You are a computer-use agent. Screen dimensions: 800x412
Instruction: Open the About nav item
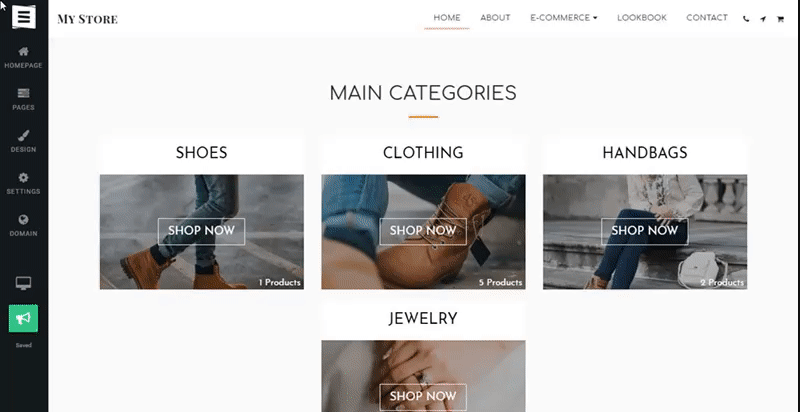coord(495,18)
